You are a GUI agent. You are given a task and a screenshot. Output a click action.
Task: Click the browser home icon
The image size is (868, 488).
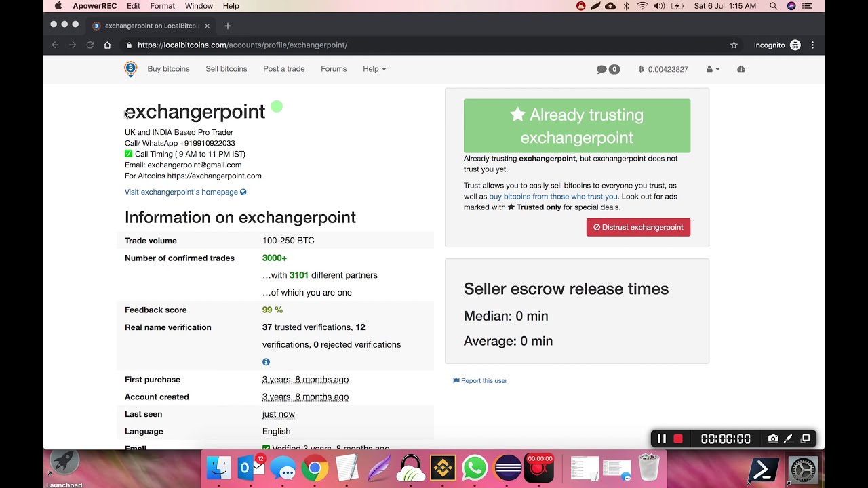107,45
